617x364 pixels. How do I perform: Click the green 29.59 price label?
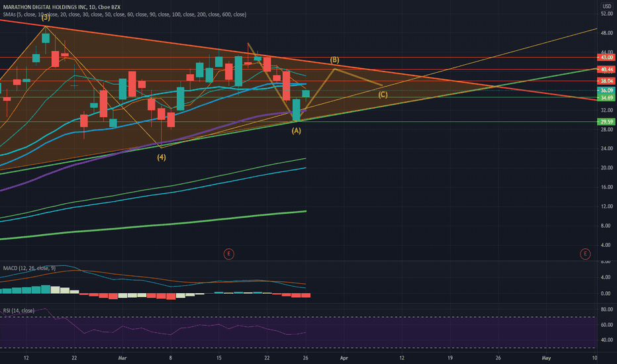(x=606, y=122)
